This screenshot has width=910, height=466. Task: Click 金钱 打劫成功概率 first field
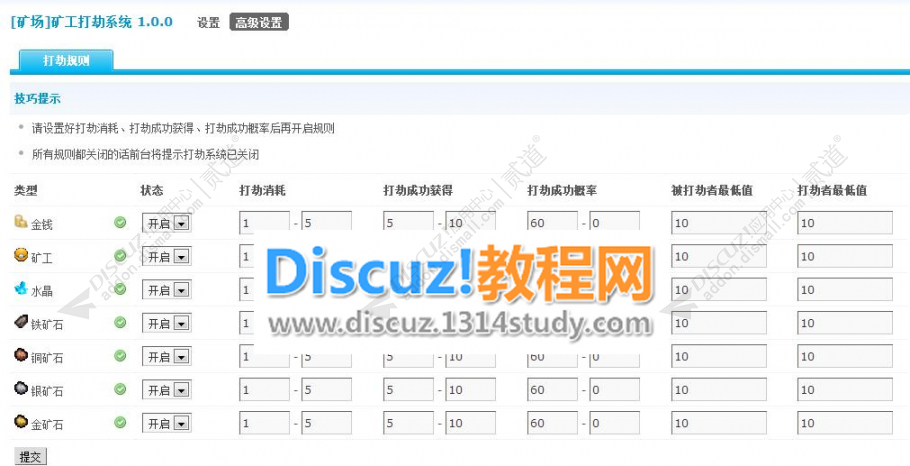(x=552, y=223)
